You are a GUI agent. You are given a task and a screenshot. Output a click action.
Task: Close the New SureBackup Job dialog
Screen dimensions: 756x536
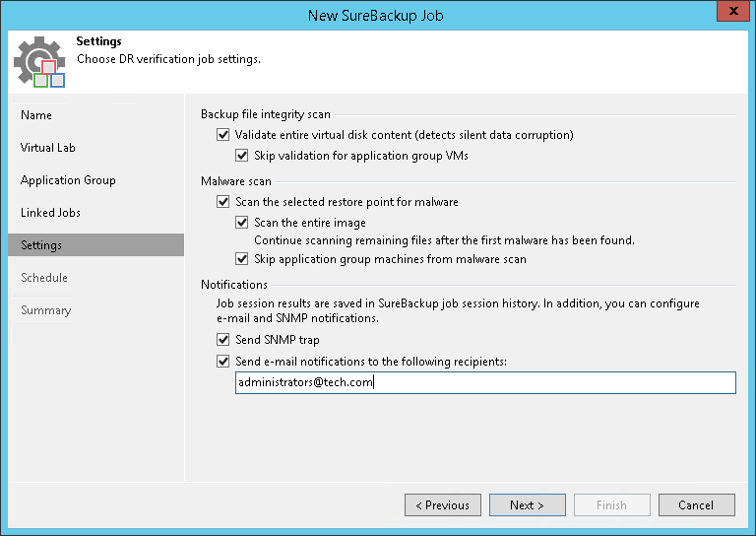coord(728,13)
